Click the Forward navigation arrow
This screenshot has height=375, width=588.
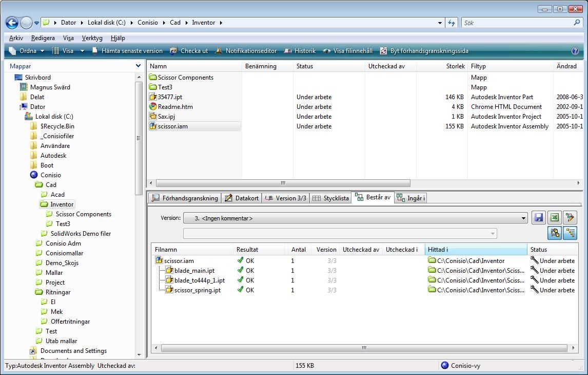(x=26, y=23)
